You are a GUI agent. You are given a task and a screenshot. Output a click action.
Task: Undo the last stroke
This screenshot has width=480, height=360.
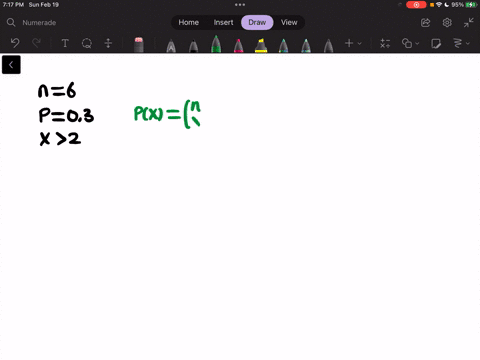coord(15,43)
